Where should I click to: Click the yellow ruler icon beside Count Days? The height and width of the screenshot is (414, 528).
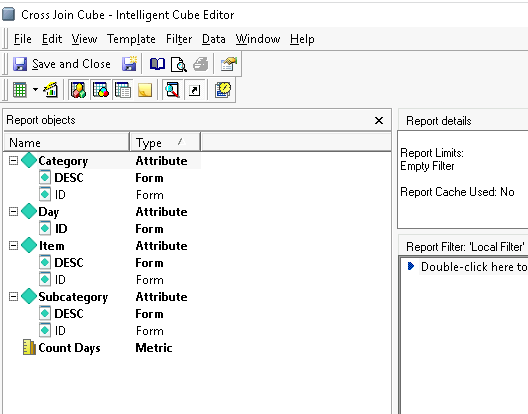click(x=29, y=347)
